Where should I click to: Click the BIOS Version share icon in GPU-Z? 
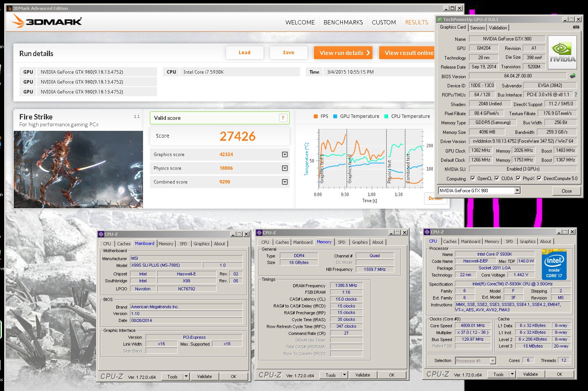click(x=572, y=76)
